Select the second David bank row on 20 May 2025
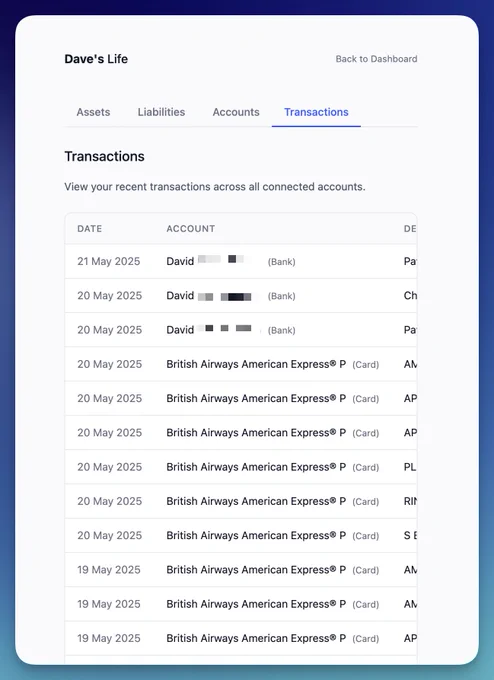The height and width of the screenshot is (680, 494). click(x=241, y=296)
